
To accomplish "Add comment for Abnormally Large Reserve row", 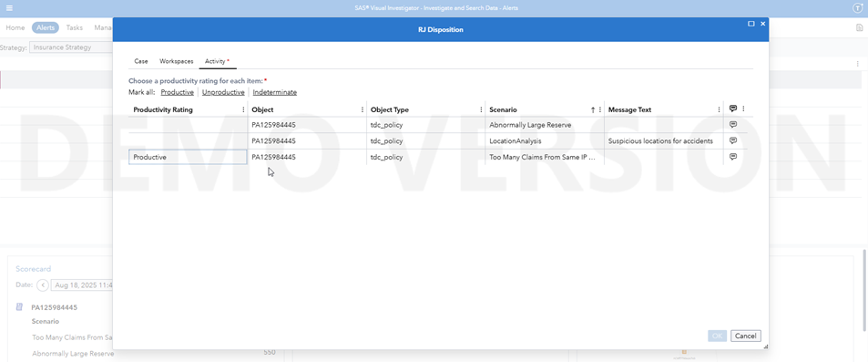I will (x=733, y=125).
